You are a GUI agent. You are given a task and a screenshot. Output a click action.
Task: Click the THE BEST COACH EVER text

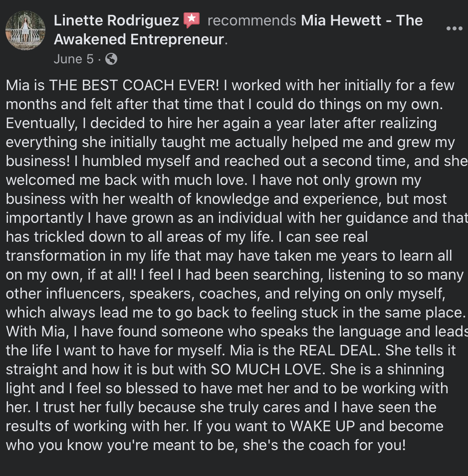pyautogui.click(x=134, y=85)
